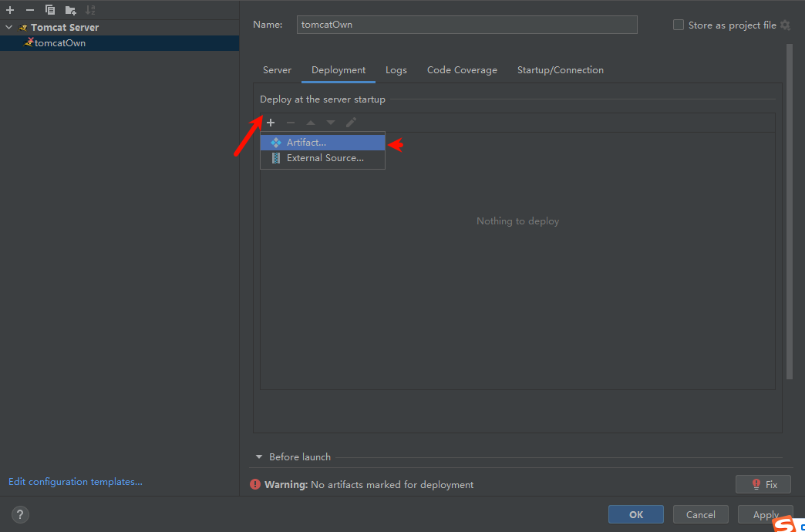Remove the selected deployment item
805x532 pixels.
291,123
